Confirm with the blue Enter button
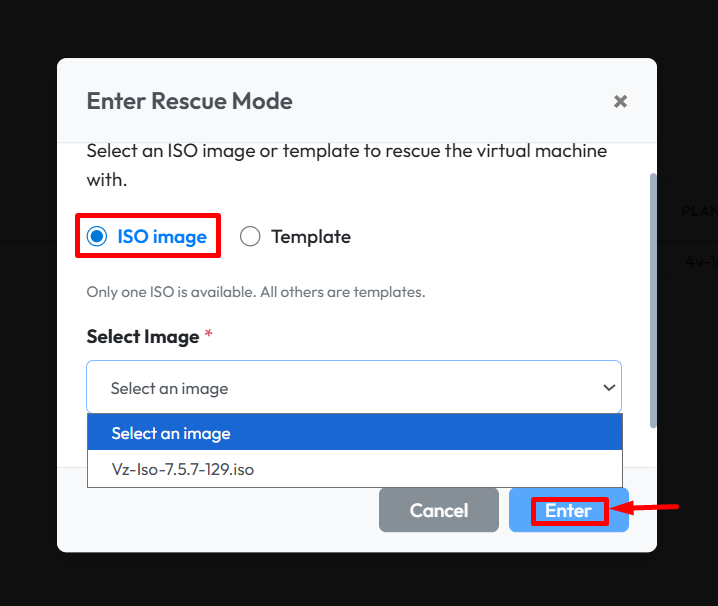 568,510
